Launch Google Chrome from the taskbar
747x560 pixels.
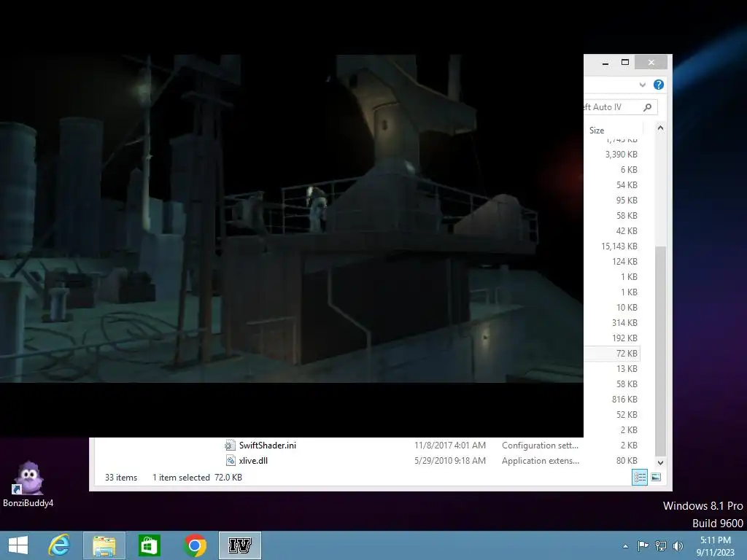[x=194, y=545]
